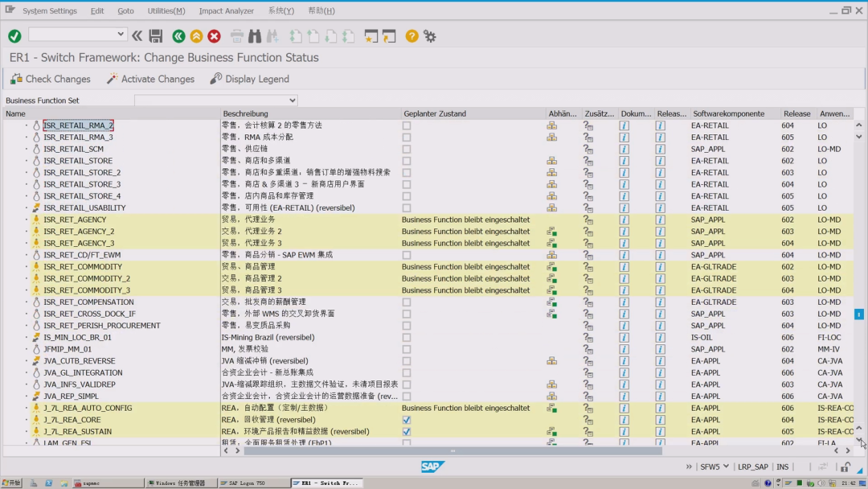Open the Edit menu

[x=97, y=10]
